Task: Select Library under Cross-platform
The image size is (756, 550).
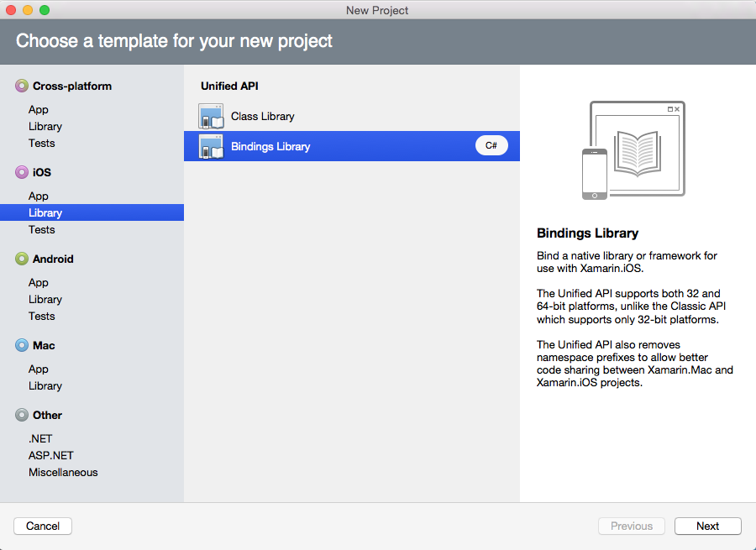Action: coord(45,126)
